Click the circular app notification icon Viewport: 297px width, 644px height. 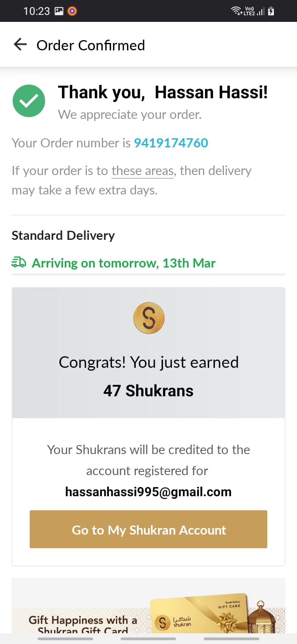pyautogui.click(x=72, y=11)
